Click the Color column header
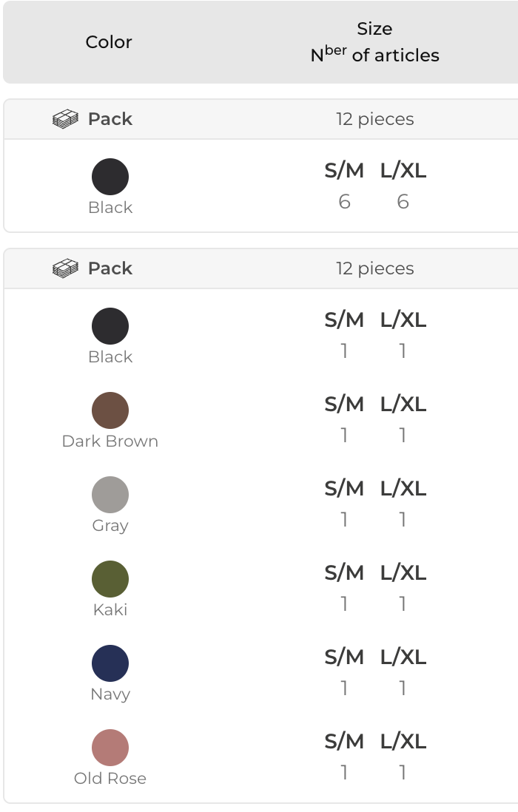Viewport: 518px width, 812px height. pos(109,42)
